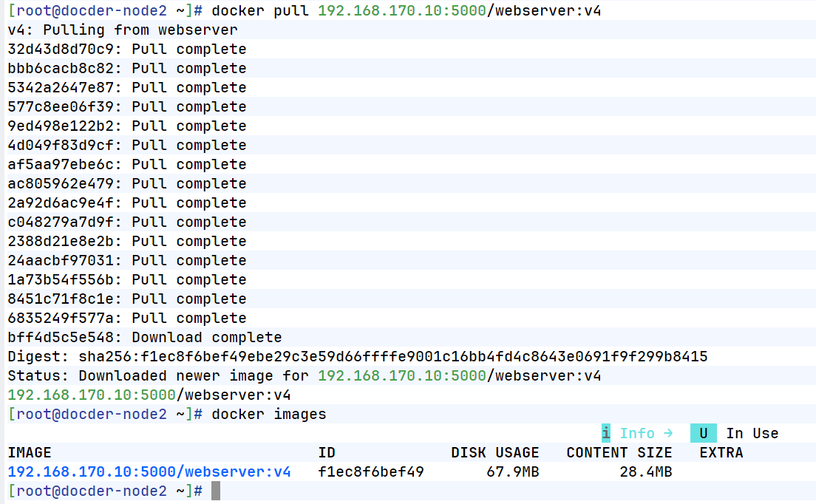
Task: Click the ID column header
Action: [x=327, y=452]
